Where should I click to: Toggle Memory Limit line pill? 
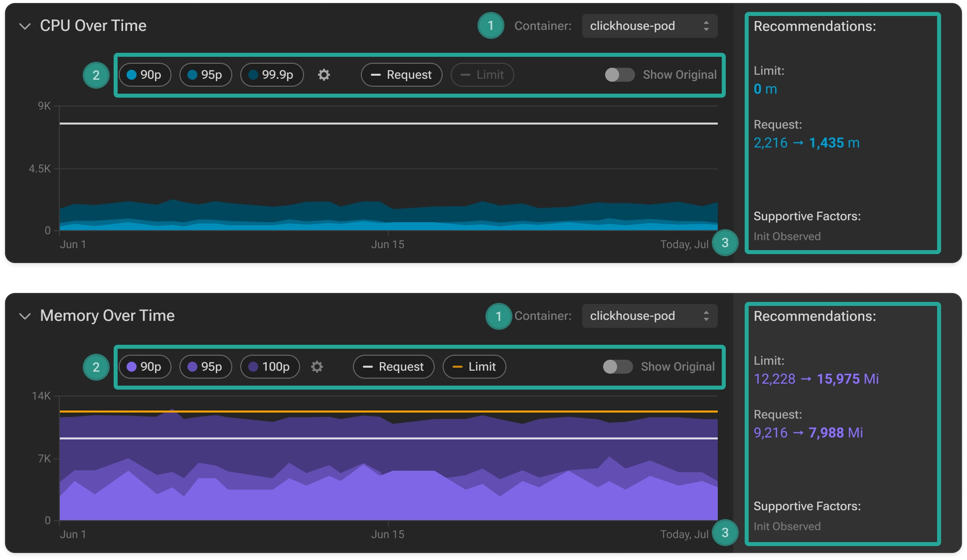click(x=474, y=367)
